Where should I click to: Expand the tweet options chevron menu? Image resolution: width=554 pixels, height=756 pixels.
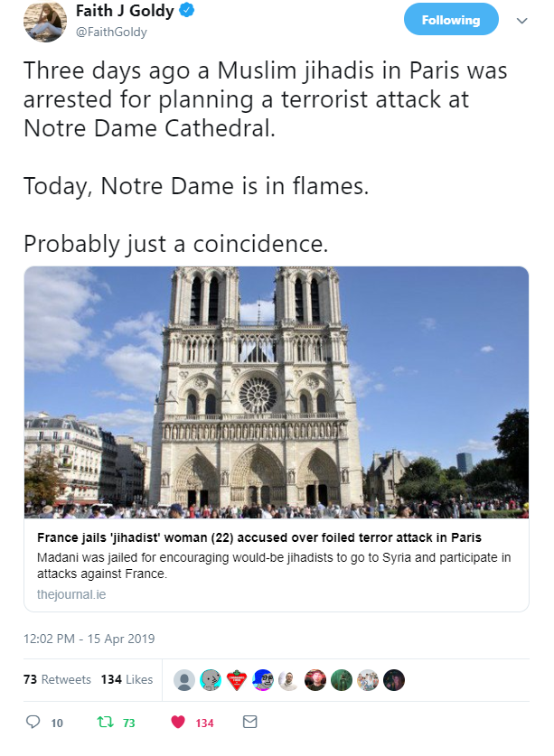(521, 20)
